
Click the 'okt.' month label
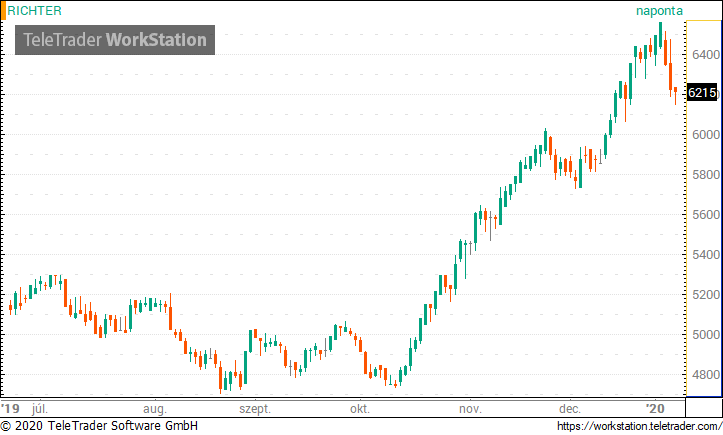pos(360,409)
